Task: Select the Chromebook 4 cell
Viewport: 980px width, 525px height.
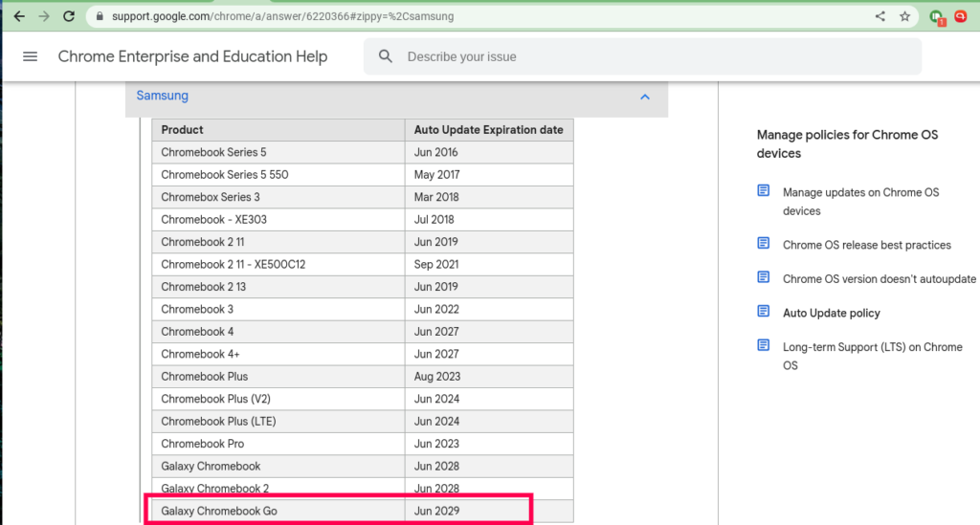Action: pyautogui.click(x=278, y=332)
